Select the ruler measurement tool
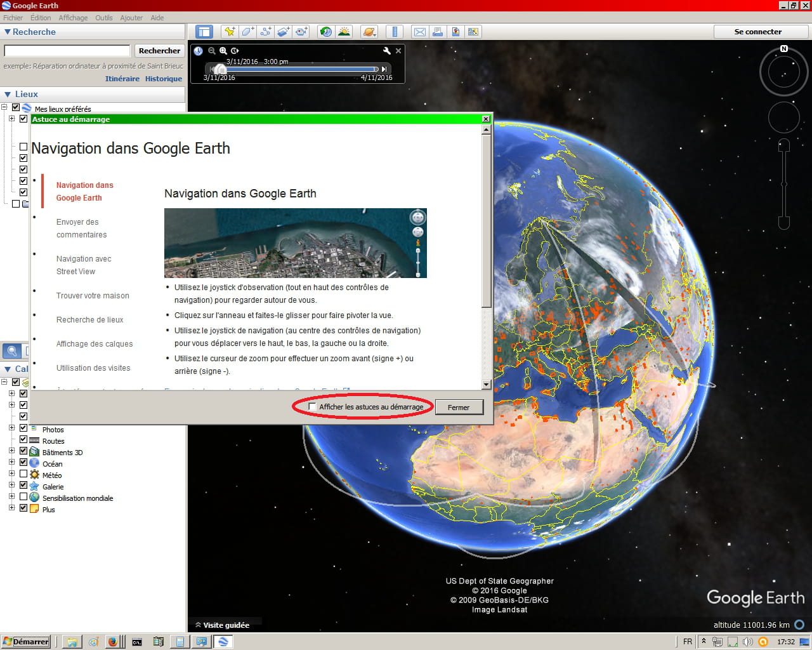Image resolution: width=812 pixels, height=650 pixels. click(x=395, y=32)
